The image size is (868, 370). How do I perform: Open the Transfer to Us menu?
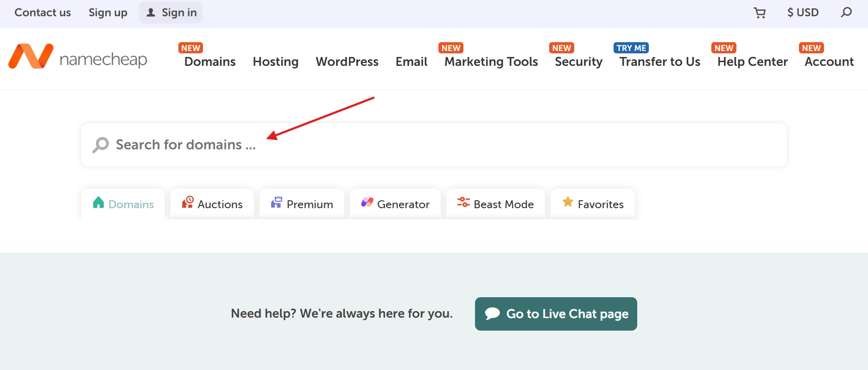(660, 62)
